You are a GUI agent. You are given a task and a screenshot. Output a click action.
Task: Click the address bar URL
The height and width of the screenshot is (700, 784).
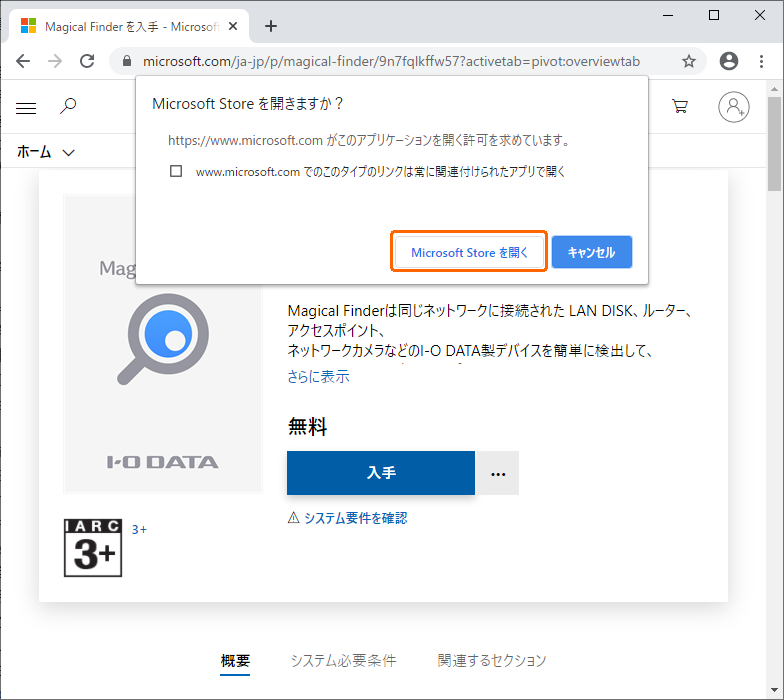tap(391, 61)
